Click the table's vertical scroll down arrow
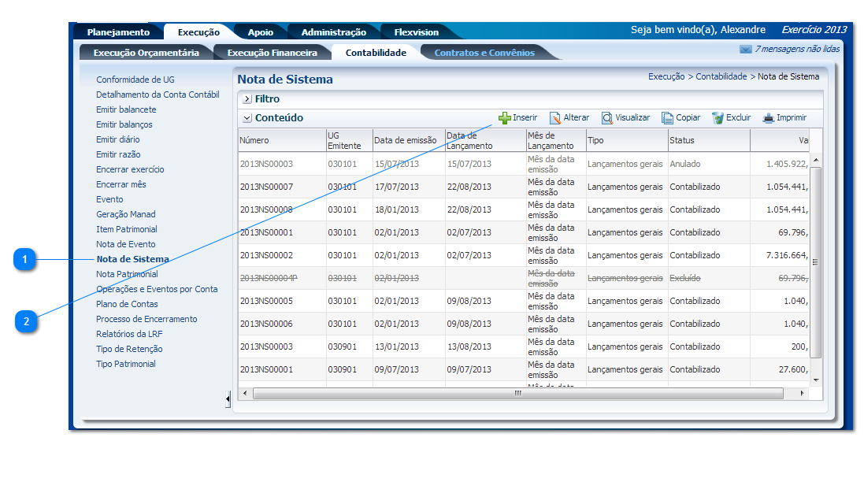 click(x=816, y=380)
